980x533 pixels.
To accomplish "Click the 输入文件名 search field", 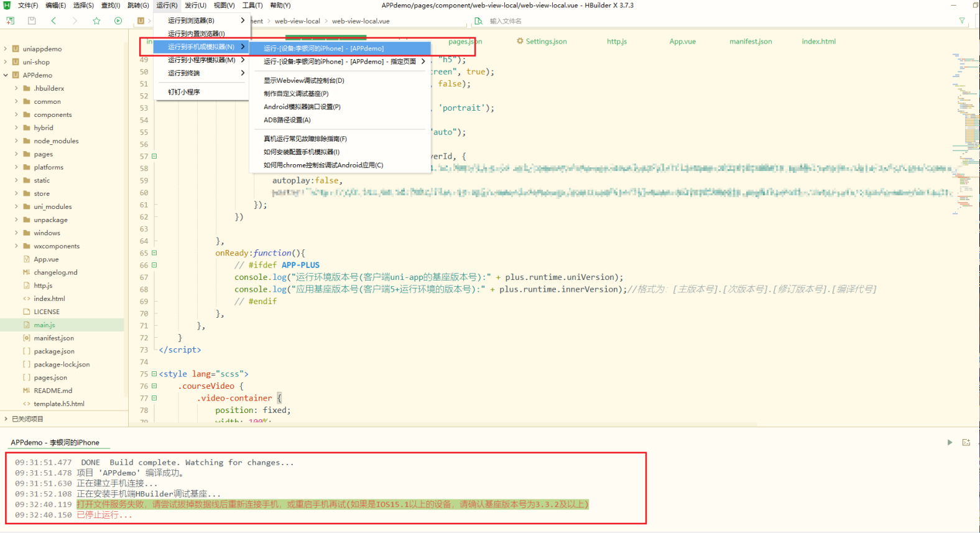I will (721, 21).
